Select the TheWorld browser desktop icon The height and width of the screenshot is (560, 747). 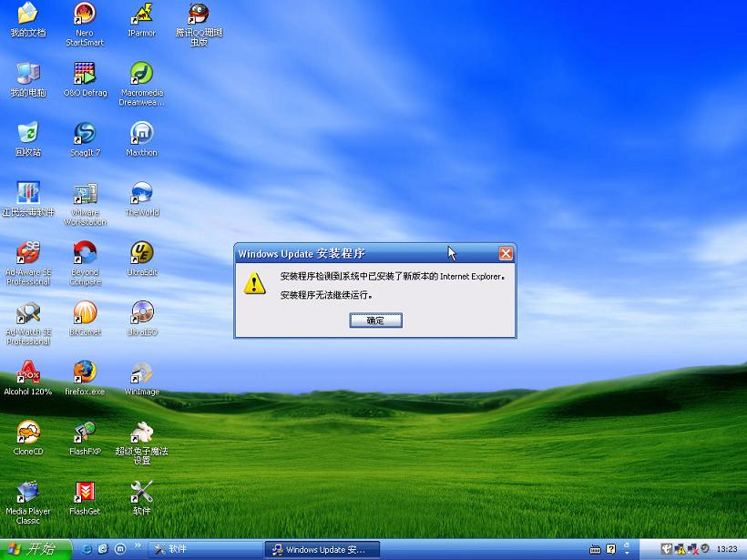coord(141,199)
